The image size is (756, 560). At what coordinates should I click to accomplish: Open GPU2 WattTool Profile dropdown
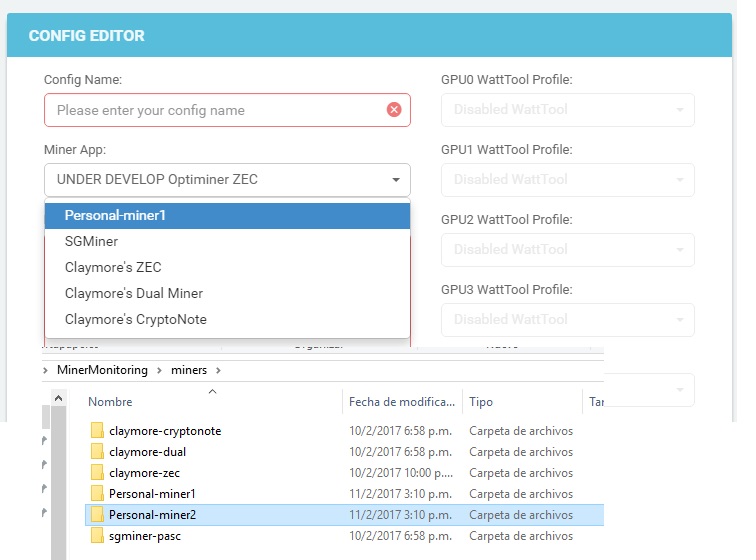pyautogui.click(x=567, y=250)
